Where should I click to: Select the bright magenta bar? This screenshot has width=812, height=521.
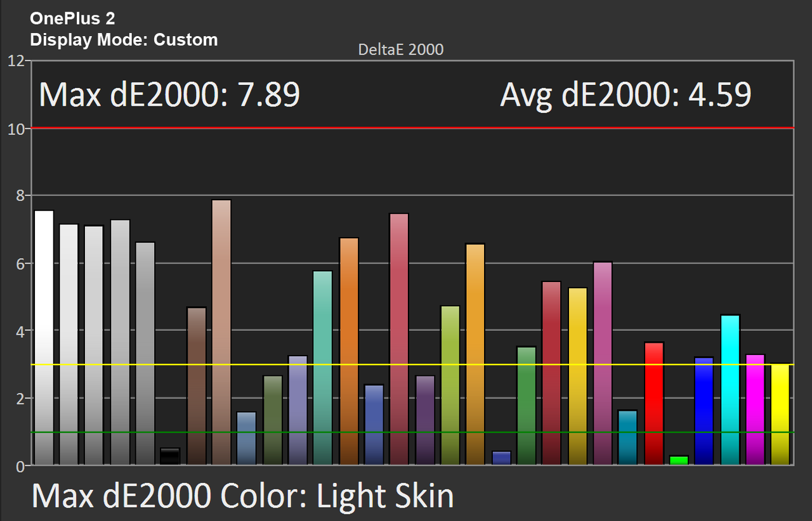point(756,410)
